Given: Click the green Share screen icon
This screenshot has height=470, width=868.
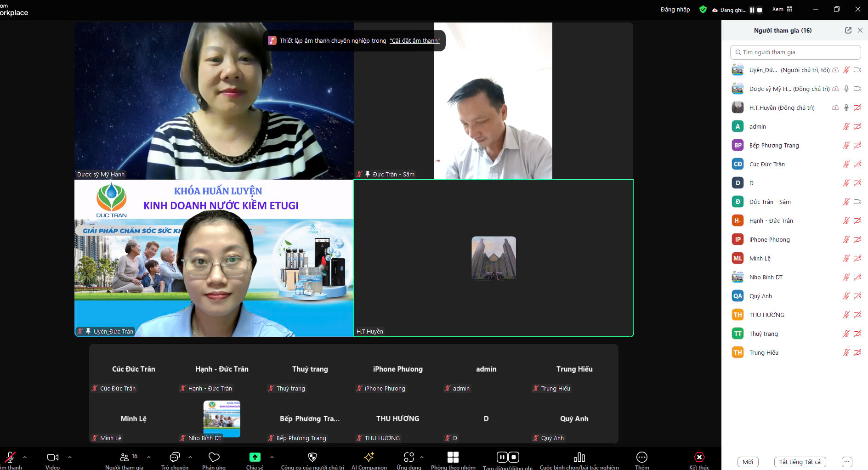Looking at the screenshot, I should click(x=255, y=457).
